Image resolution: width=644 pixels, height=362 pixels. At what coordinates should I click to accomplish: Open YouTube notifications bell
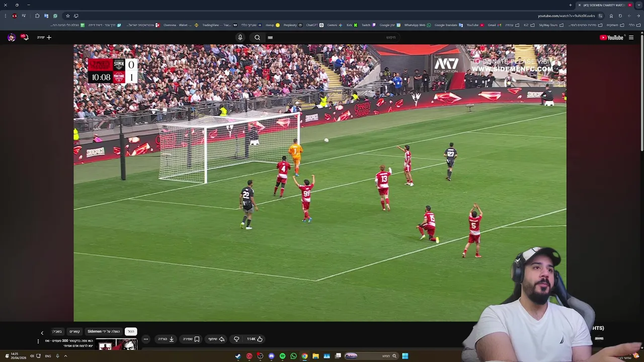[24, 37]
